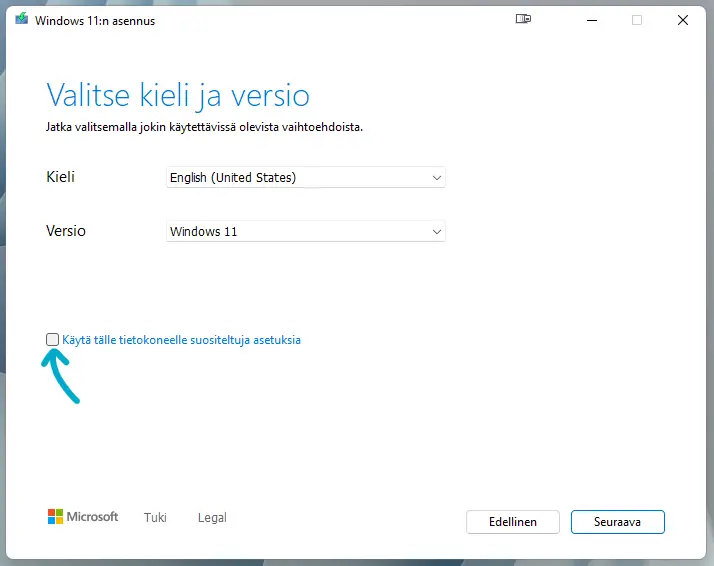The width and height of the screenshot is (714, 566).
Task: Open the Kieli language dropdown
Action: click(x=306, y=177)
